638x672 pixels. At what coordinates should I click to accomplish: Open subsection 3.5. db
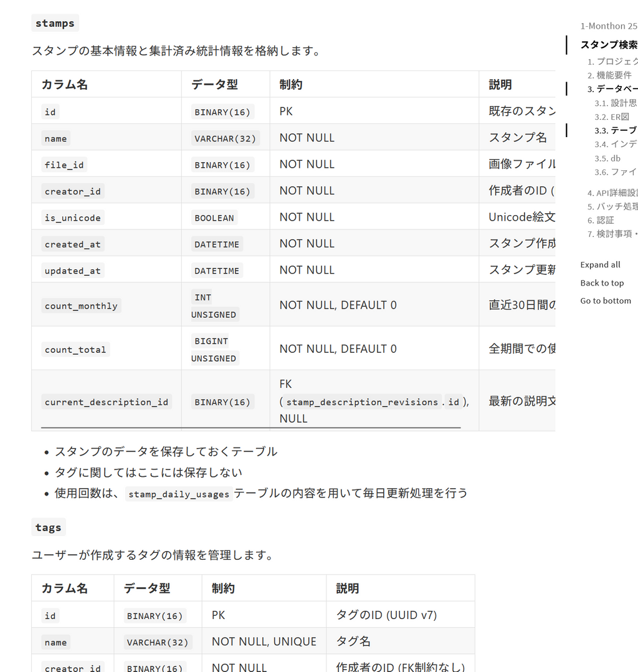(x=607, y=158)
